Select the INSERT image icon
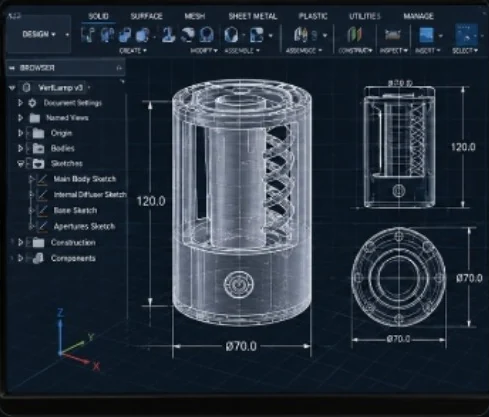This screenshot has height=417, width=489. coord(427,35)
